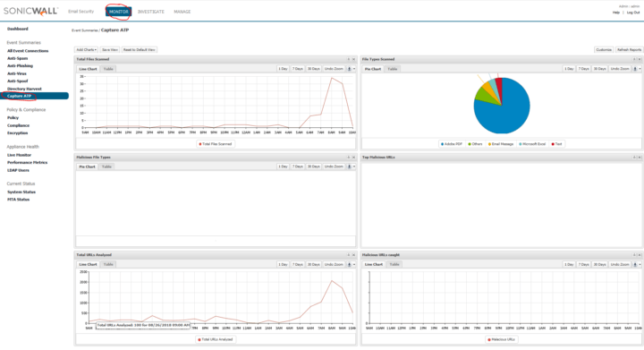This screenshot has width=644, height=350.
Task: Click the download icon in Total Files Scanned panel
Action: (x=350, y=69)
